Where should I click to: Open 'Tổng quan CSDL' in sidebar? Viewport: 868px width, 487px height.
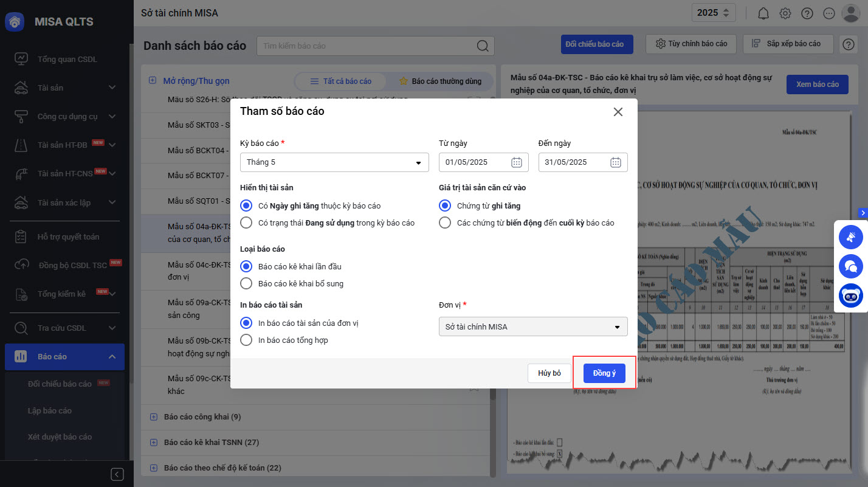pyautogui.click(x=67, y=59)
